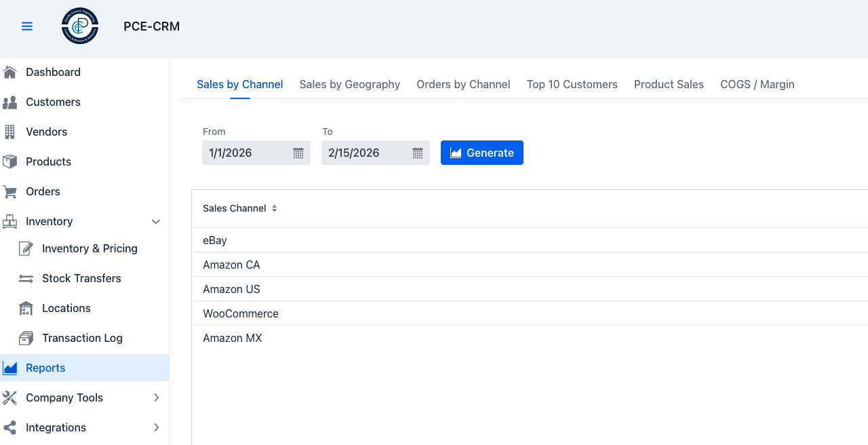Click the Locations warehouse icon
Viewport: 868px width, 445px height.
26,309
